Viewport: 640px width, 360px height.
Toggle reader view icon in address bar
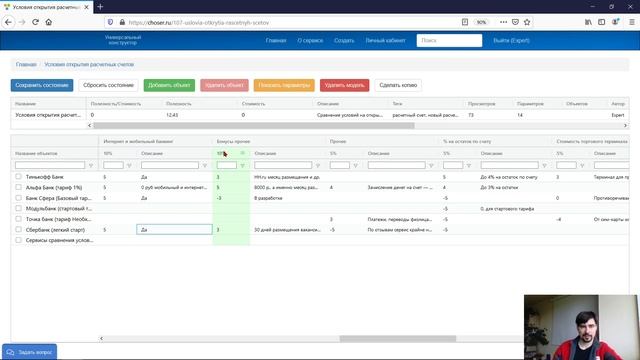464,22
